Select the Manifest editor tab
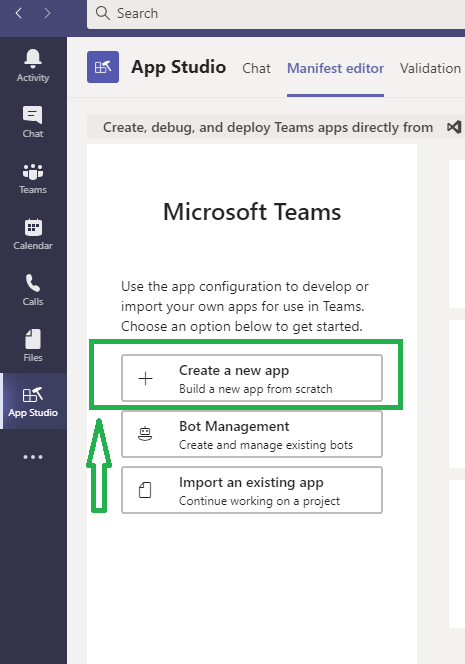Screen dimensions: 465x664 335,68
